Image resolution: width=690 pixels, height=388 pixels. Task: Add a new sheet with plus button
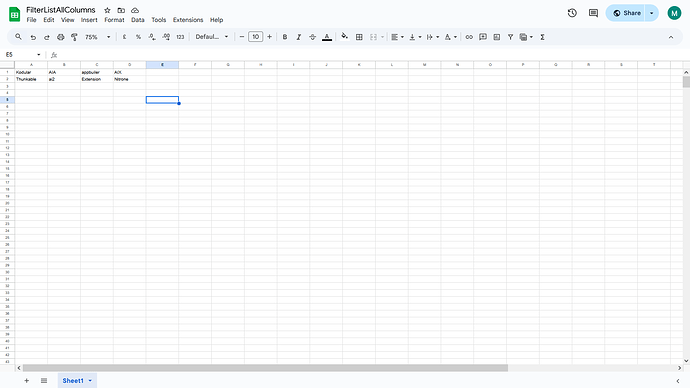coord(26,381)
